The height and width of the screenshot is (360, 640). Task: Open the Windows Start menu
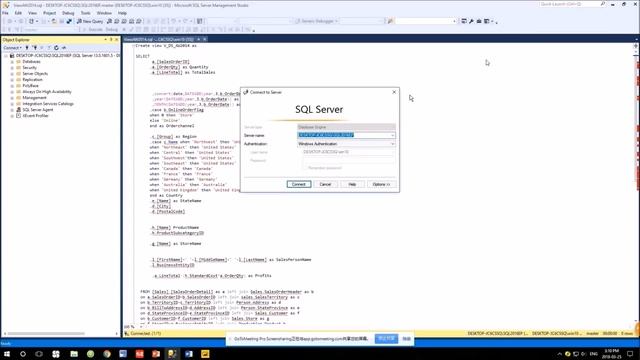tap(7, 354)
